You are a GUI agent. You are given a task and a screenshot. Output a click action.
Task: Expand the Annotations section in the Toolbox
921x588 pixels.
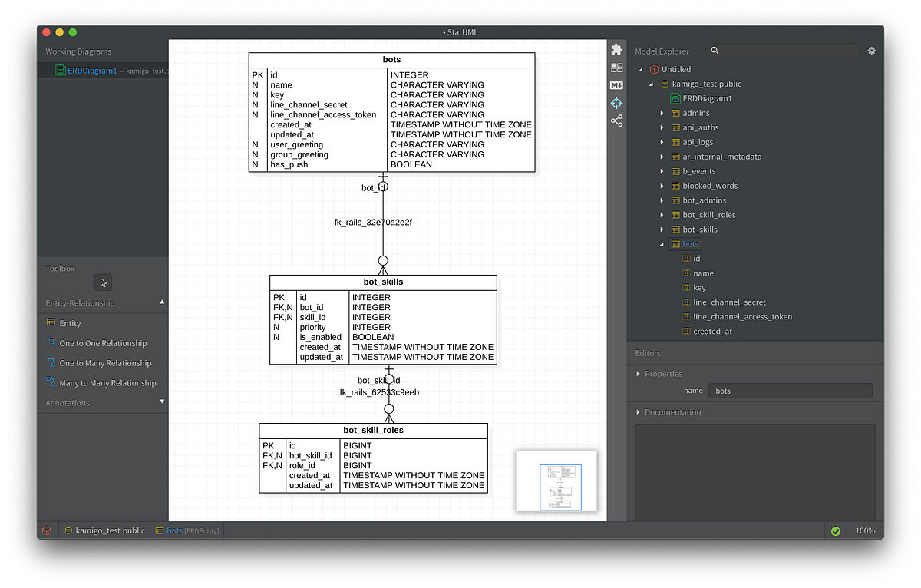point(161,402)
